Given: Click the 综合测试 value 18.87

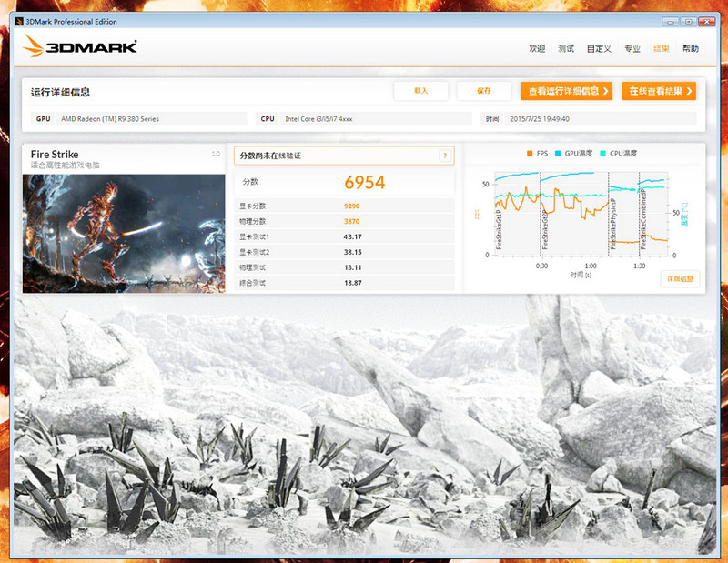Looking at the screenshot, I should (x=352, y=283).
